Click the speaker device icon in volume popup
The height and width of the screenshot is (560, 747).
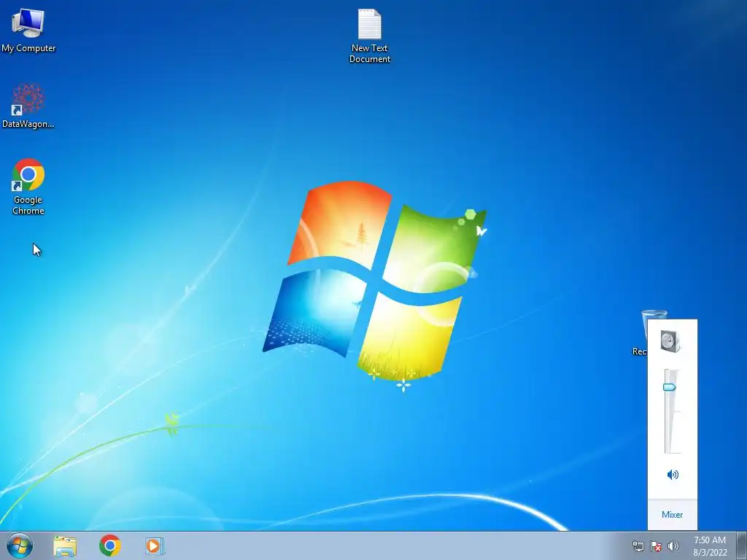click(671, 341)
